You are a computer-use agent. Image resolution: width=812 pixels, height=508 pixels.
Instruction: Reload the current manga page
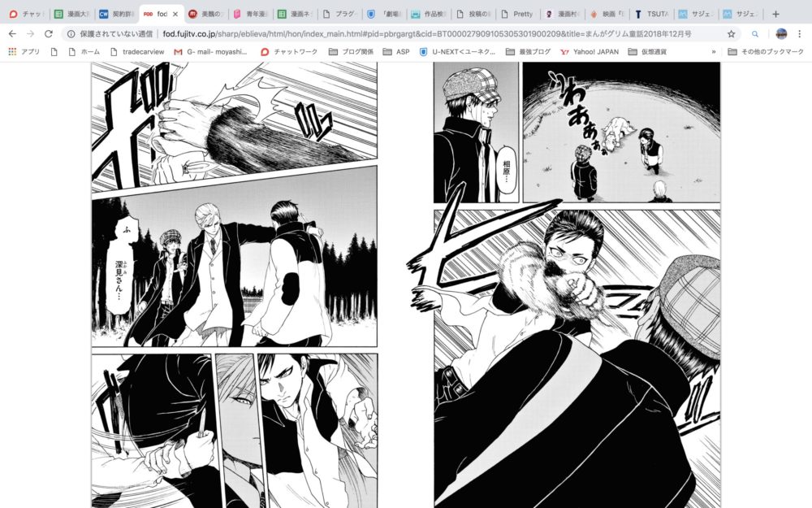tap(49, 33)
